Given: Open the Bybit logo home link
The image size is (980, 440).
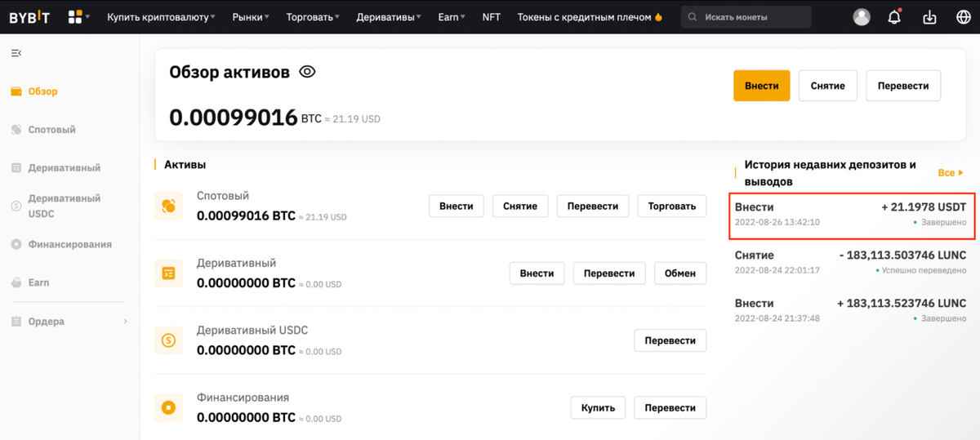Looking at the screenshot, I should (29, 16).
